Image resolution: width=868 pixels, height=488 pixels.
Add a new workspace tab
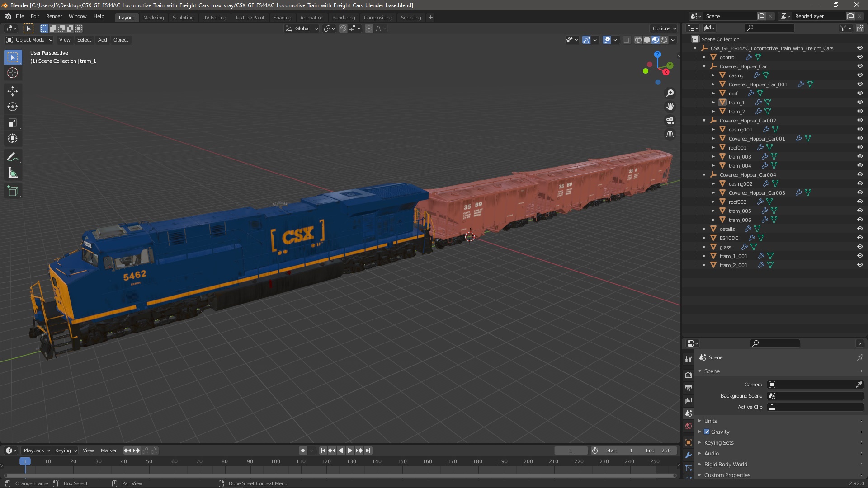point(430,18)
